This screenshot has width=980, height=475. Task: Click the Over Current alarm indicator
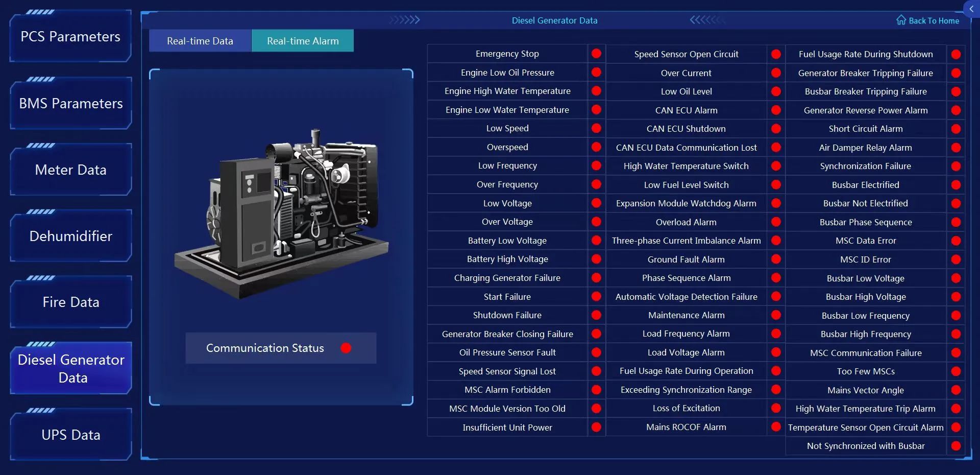point(776,73)
